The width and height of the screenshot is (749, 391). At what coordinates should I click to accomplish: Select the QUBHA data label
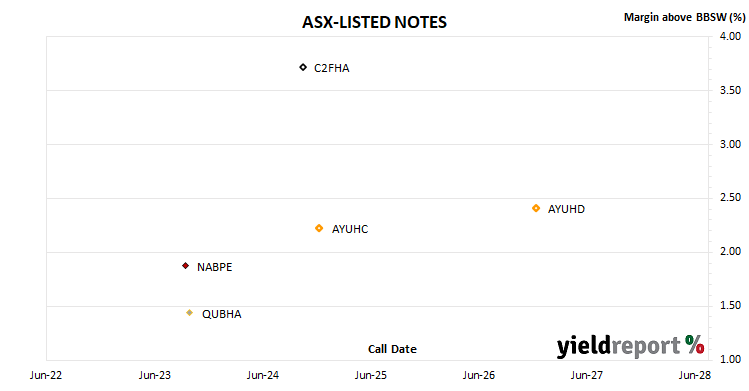tap(222, 314)
